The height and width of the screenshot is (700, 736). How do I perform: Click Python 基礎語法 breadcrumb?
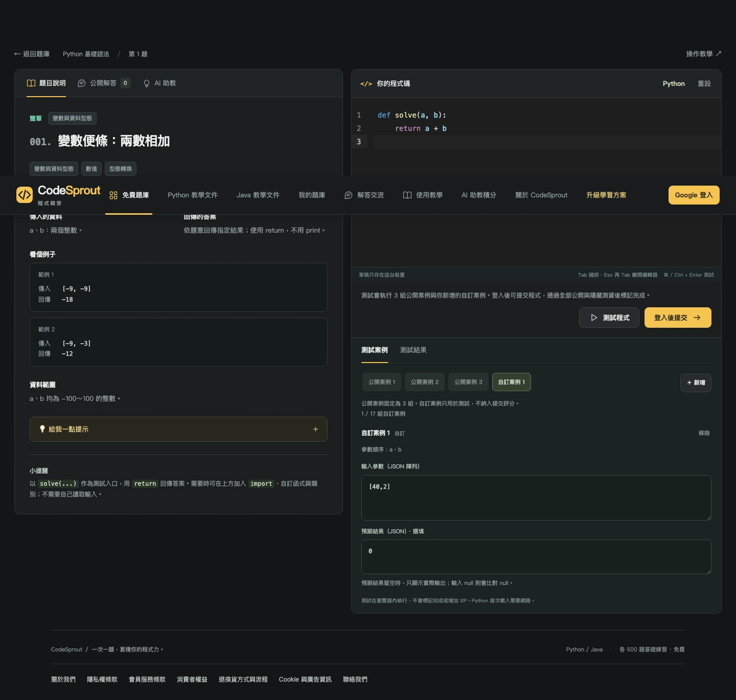(x=86, y=54)
